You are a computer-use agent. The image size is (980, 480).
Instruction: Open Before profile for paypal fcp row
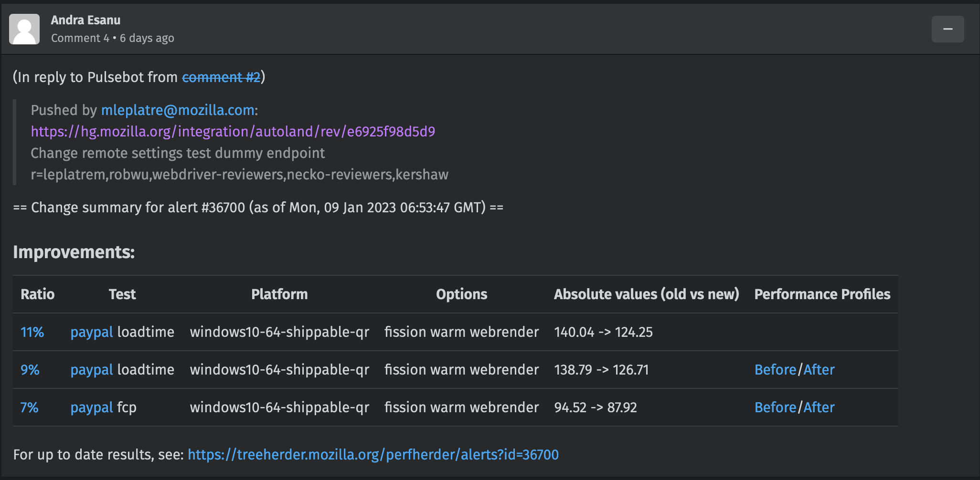(x=775, y=407)
